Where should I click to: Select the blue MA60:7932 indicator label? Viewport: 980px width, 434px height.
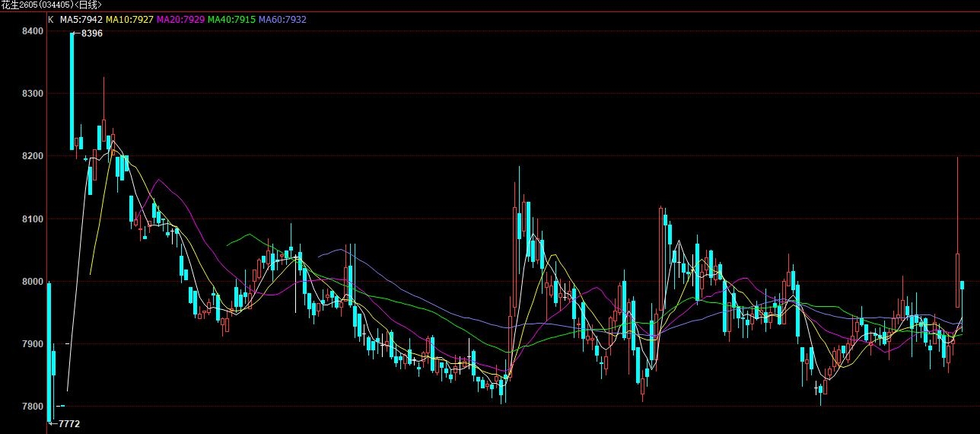point(282,19)
